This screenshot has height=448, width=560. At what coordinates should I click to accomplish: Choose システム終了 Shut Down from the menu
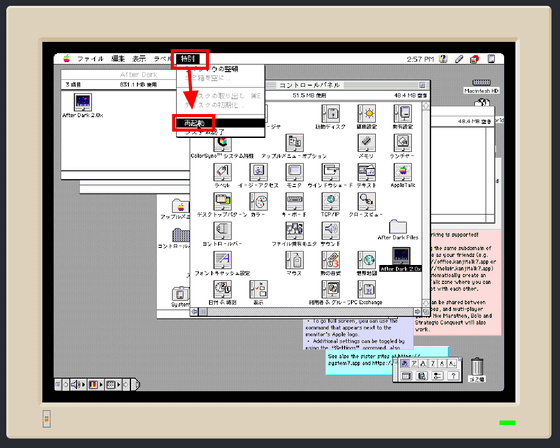click(x=220, y=132)
